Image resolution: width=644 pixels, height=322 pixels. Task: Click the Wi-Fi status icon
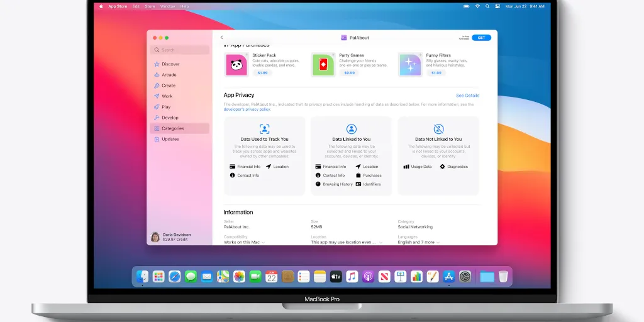point(477,6)
